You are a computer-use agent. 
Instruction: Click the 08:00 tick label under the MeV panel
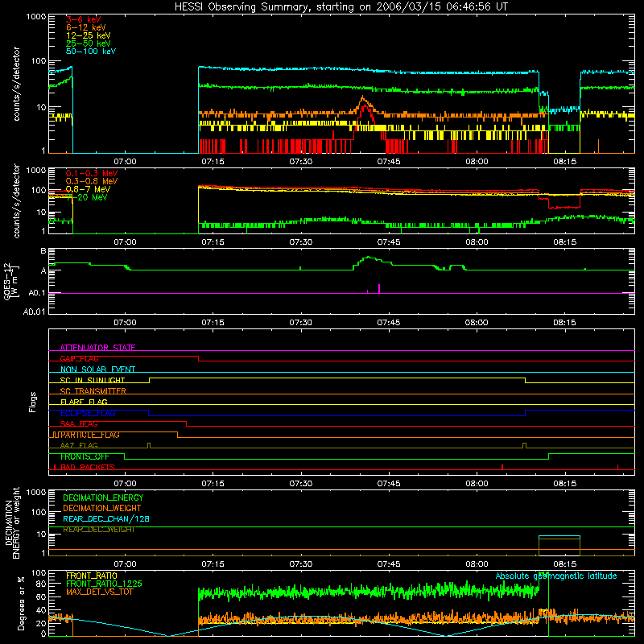477,242
